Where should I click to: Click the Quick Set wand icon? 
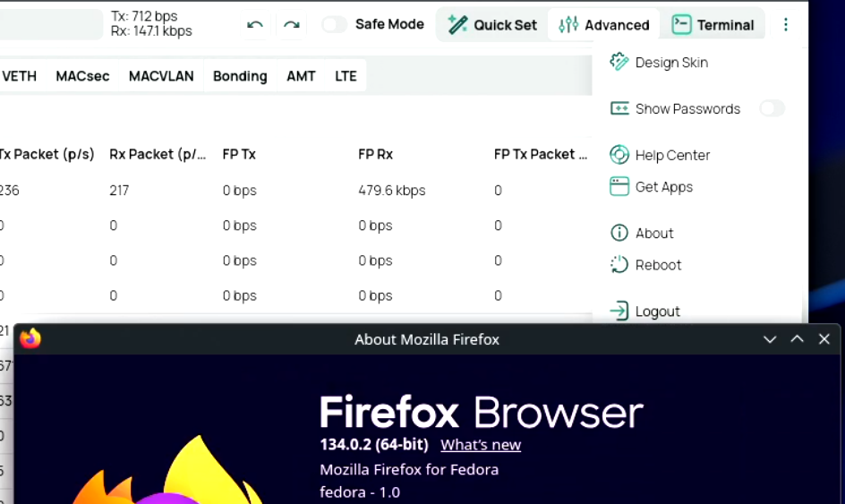[457, 25]
